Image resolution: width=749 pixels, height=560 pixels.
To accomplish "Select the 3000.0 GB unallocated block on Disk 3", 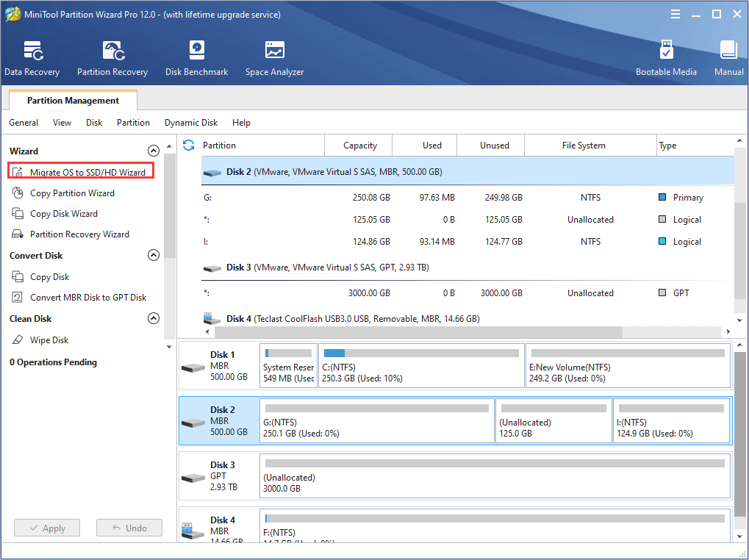I will [495, 475].
